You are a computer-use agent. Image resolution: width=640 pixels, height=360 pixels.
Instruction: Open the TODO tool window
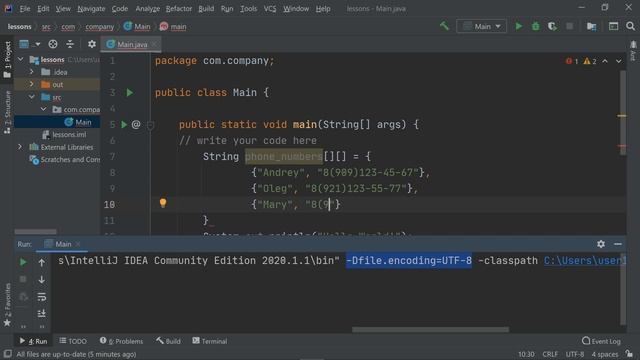(73, 341)
